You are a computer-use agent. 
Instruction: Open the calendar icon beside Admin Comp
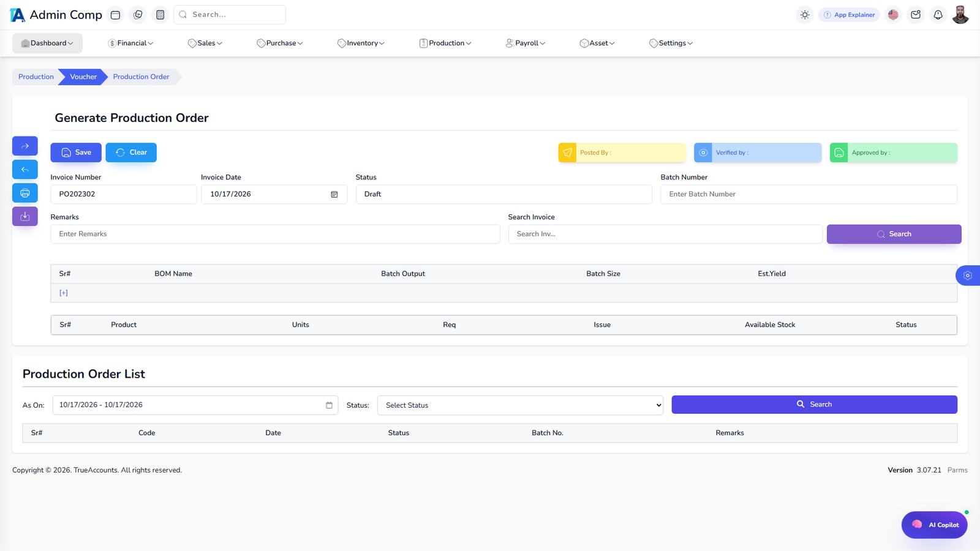tap(115, 15)
